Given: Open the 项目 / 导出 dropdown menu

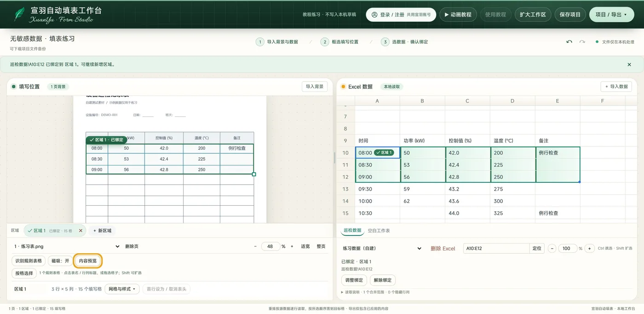Looking at the screenshot, I should 612,14.
